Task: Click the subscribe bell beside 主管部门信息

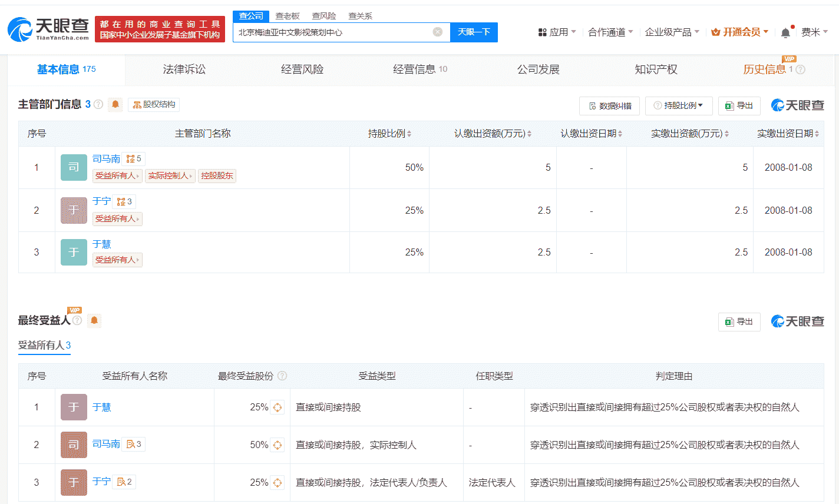Action: 114,104
